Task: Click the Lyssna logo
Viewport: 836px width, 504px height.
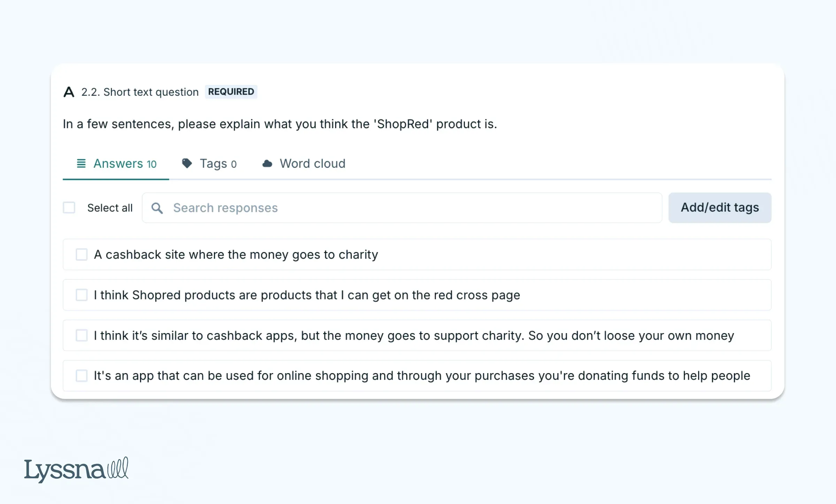Action: [x=76, y=469]
